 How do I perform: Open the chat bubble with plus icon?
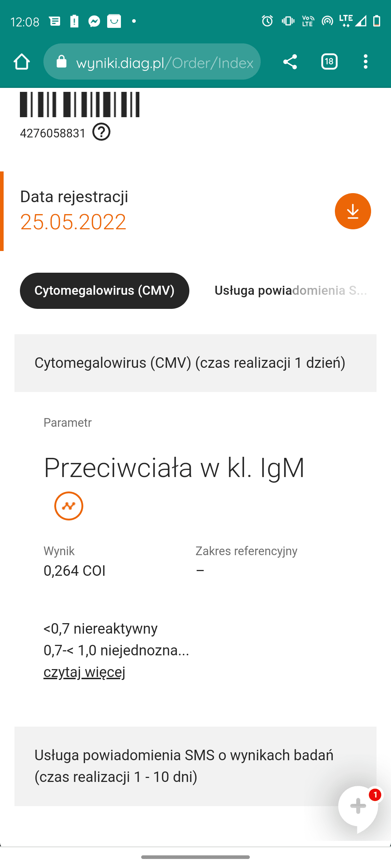[358, 806]
